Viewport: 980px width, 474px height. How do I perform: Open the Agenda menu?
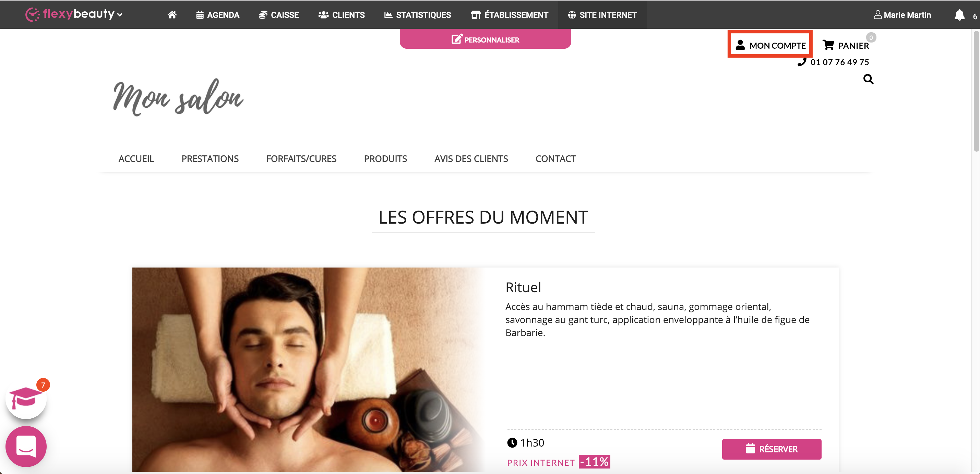tap(218, 15)
